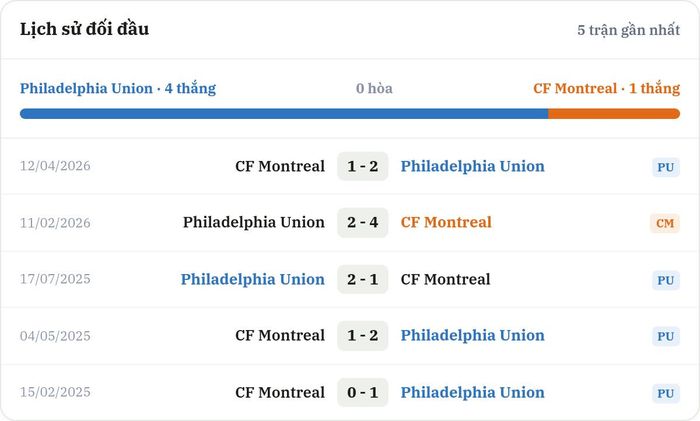Image resolution: width=700 pixels, height=421 pixels.
Task: Click the PU badge on 17/07/2025 match
Action: point(666,280)
